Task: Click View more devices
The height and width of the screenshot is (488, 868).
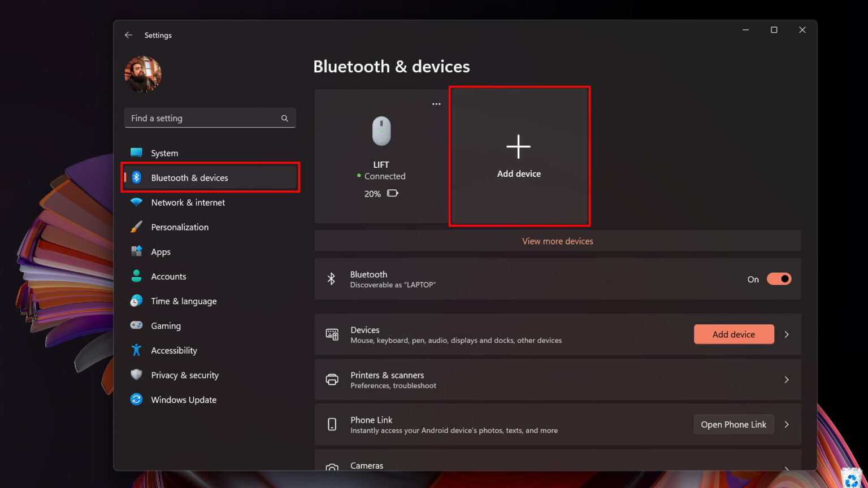Action: [557, 241]
